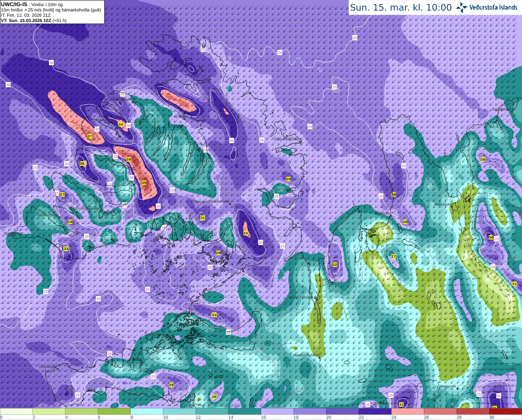Screen dimensions: 522x420
Task: Click the Bjargtangar station label
Action: pos(13,234)
